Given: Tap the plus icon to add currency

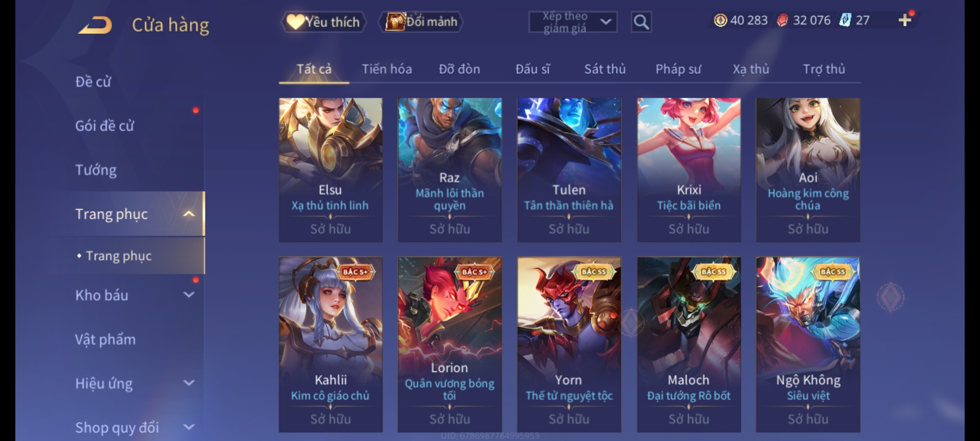Looking at the screenshot, I should 905,20.
